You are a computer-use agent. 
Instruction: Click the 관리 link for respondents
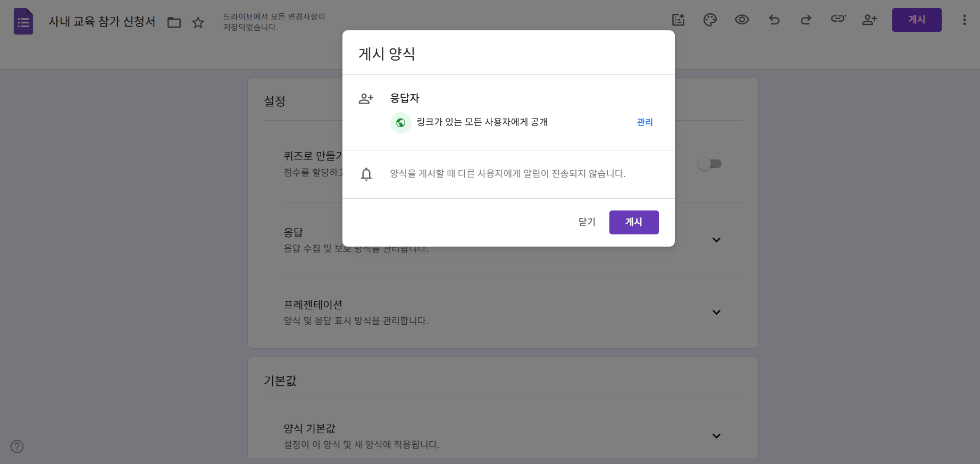[x=644, y=122]
